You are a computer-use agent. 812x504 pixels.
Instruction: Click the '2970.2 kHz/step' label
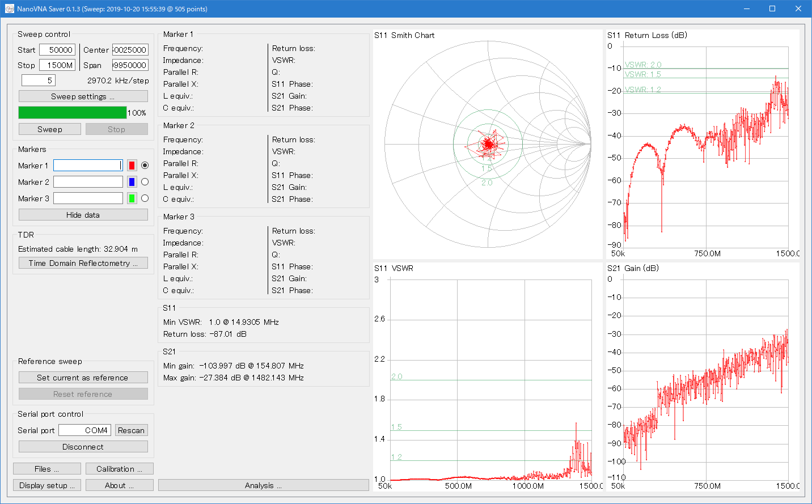(118, 81)
